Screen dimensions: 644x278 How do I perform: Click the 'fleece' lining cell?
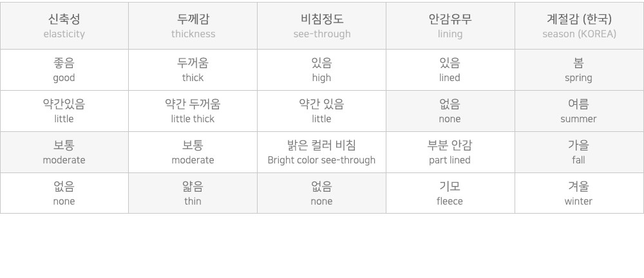[450, 193]
